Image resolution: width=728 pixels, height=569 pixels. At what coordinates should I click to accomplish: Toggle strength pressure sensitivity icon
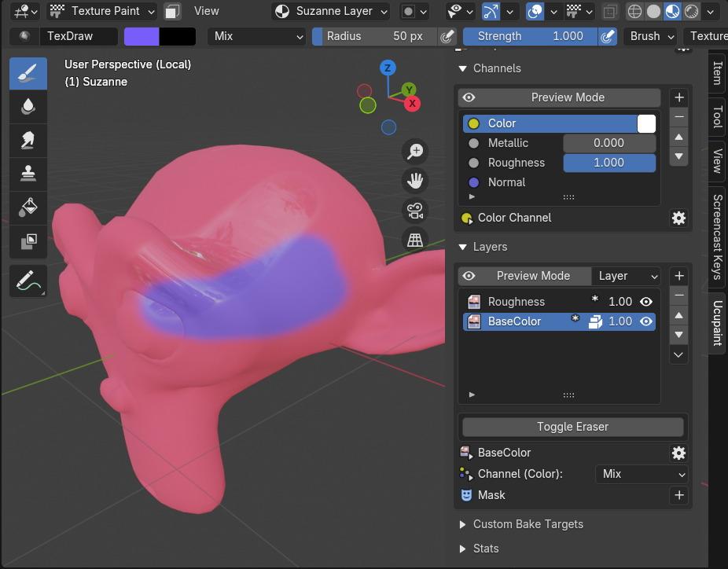click(x=607, y=36)
